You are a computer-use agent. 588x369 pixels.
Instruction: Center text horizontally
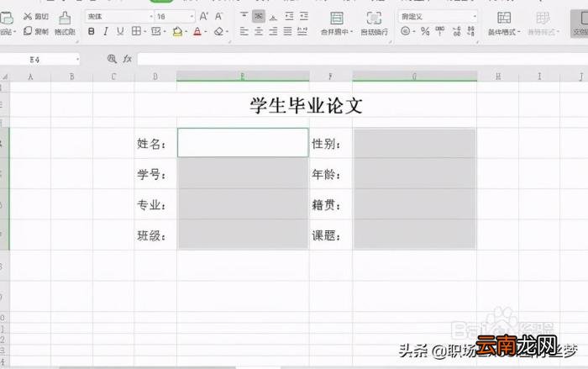tap(259, 32)
